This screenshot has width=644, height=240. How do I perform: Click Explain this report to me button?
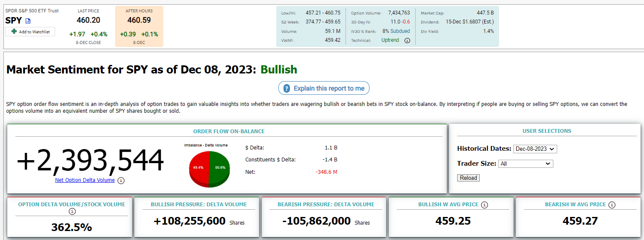pos(324,88)
